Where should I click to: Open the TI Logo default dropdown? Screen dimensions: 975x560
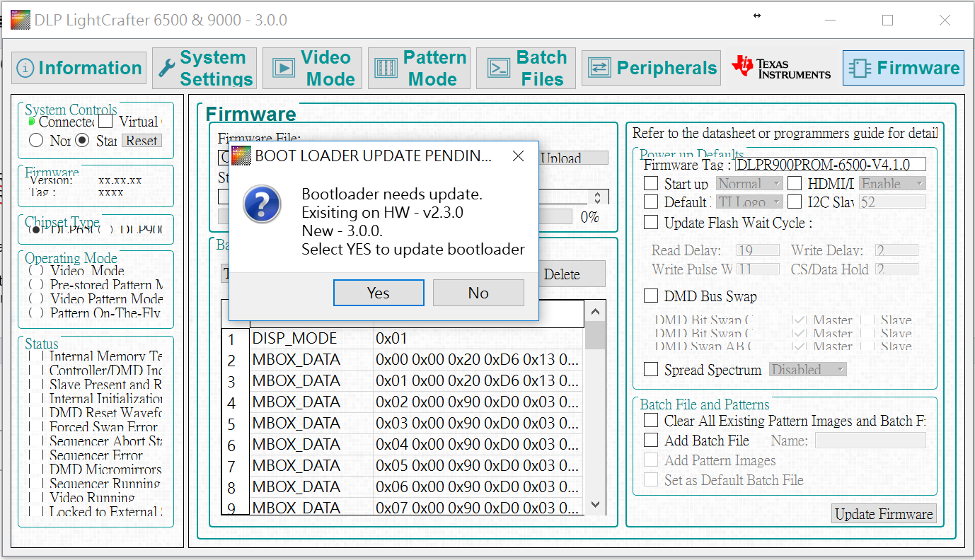point(750,202)
